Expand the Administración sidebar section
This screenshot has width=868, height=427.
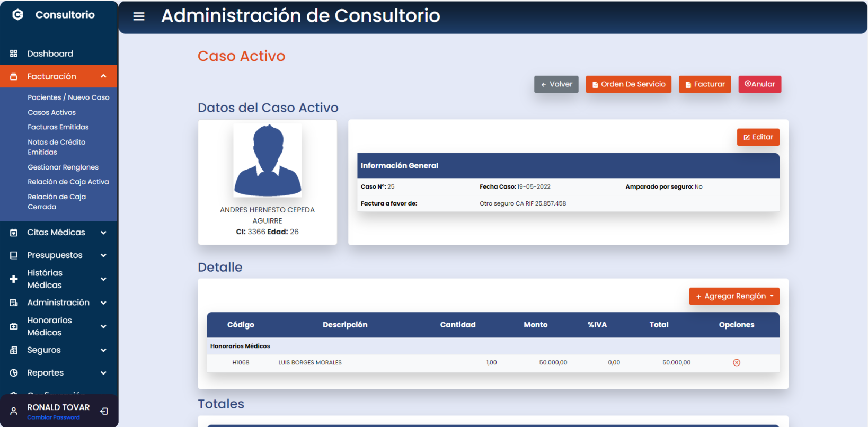(103, 303)
